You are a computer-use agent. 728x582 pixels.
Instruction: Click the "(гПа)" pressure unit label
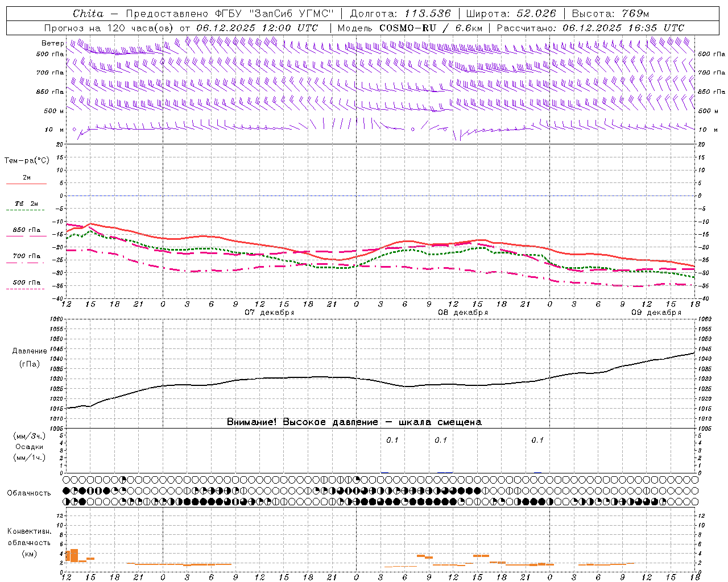(29, 364)
